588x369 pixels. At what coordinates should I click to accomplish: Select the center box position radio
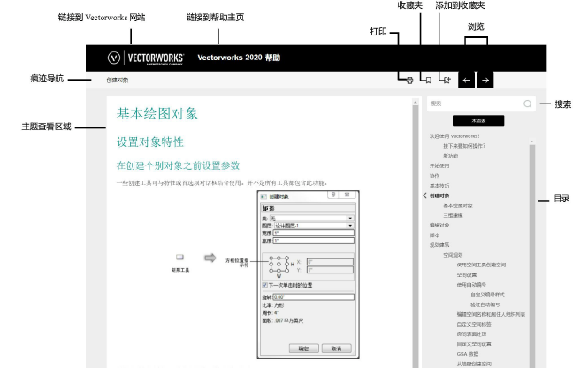pyautogui.click(x=279, y=264)
